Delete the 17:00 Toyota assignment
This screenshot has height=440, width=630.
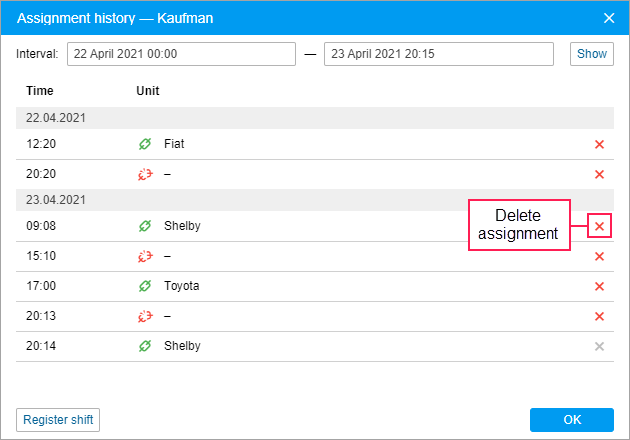[599, 286]
